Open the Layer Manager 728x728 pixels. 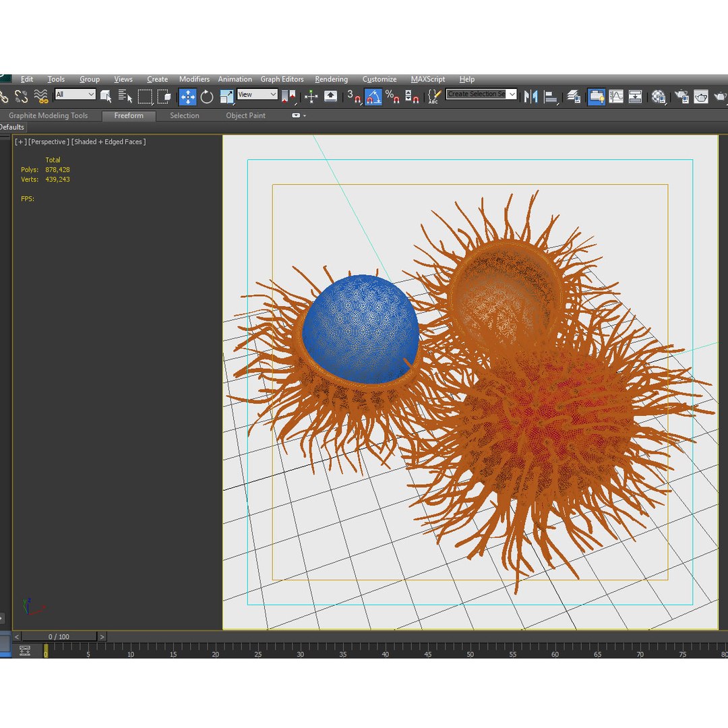(x=574, y=96)
